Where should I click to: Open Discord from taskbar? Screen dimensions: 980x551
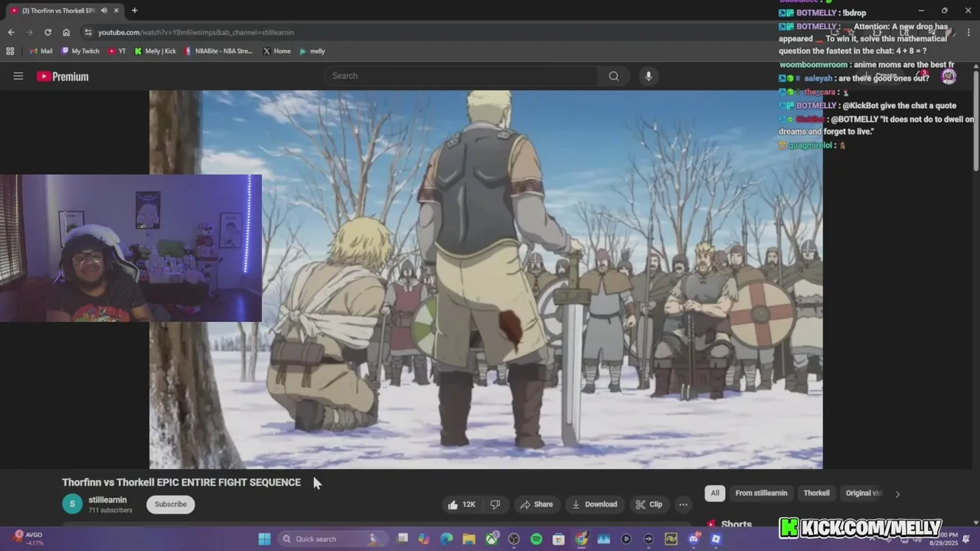(694, 539)
